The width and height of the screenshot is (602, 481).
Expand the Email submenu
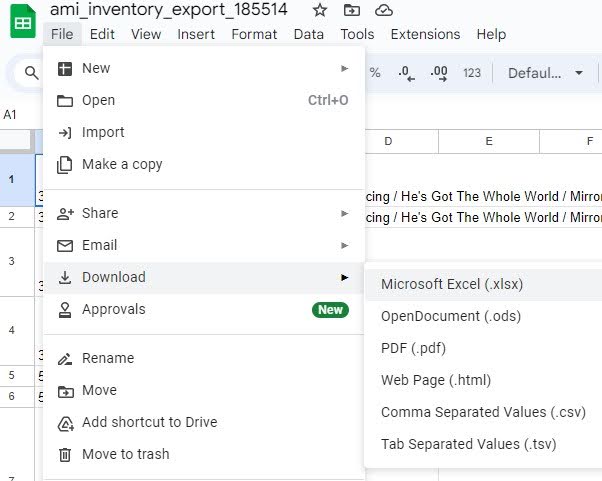click(203, 245)
